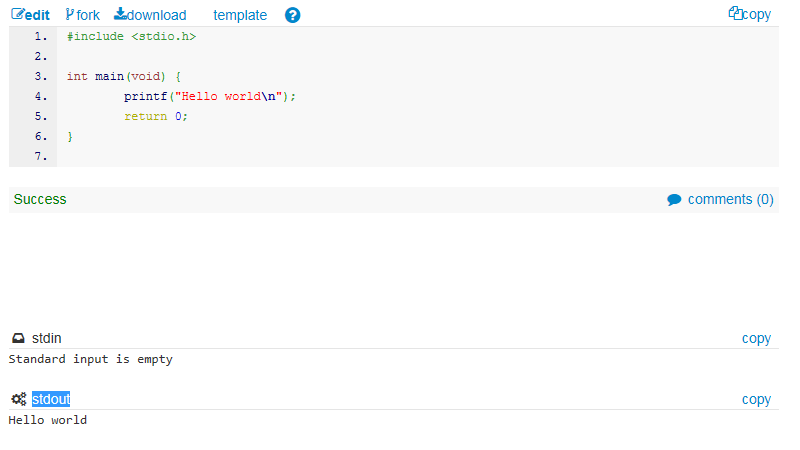Viewport: 800px width, 450px height.
Task: Click the return 0 line
Action: pos(156,116)
